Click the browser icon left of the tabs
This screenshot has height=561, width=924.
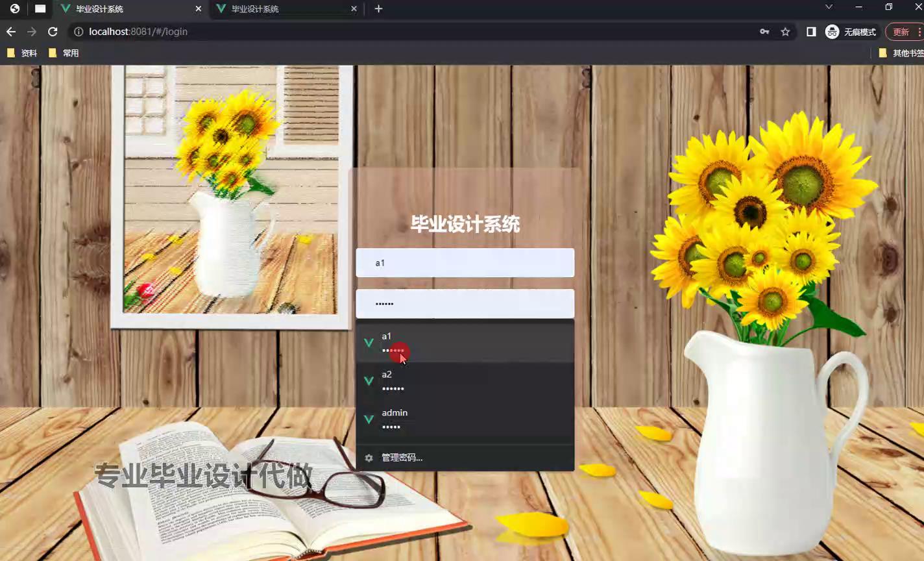coord(15,9)
